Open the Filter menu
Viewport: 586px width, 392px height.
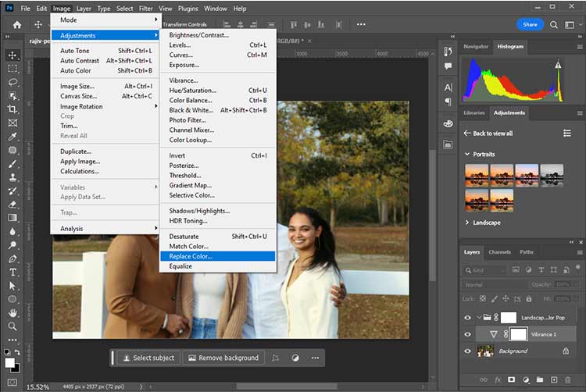coord(146,9)
